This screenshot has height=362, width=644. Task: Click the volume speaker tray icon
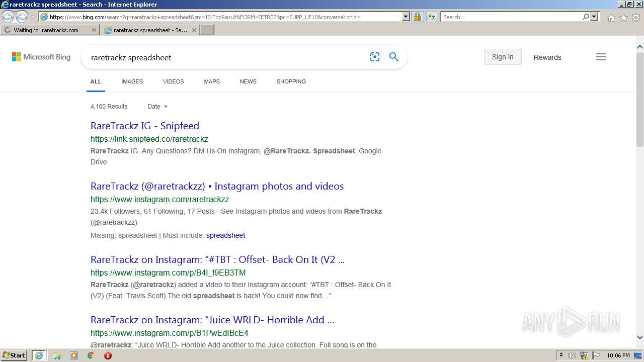pyautogui.click(x=572, y=355)
